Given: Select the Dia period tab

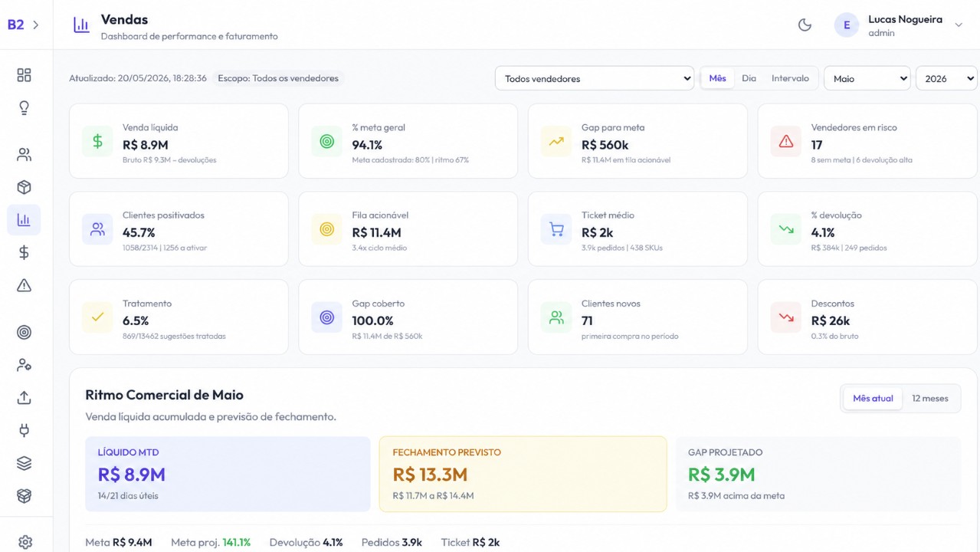Looking at the screenshot, I should [749, 78].
